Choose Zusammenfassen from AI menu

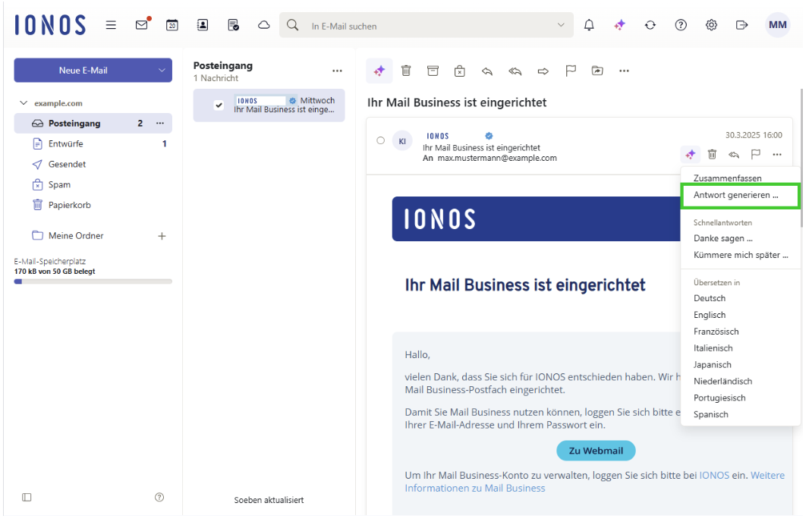tap(728, 178)
